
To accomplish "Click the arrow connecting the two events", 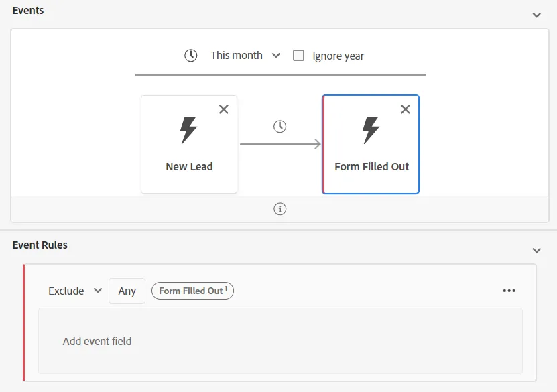I will tap(280, 144).
